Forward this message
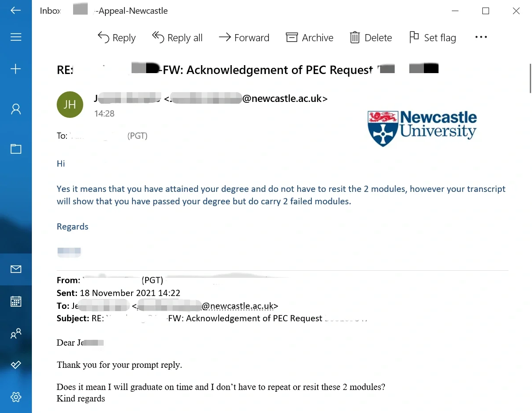Screen dimensions: 532x413 244,38
